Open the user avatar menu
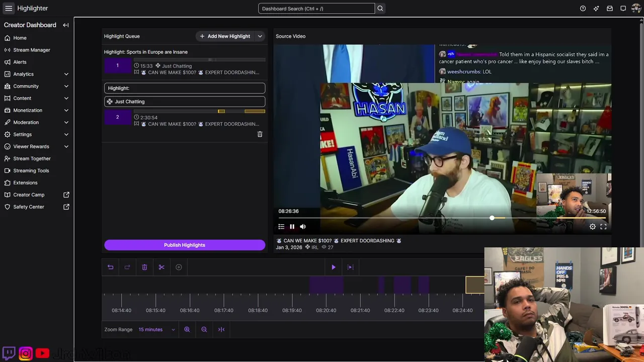This screenshot has height=362, width=644. (636, 8)
